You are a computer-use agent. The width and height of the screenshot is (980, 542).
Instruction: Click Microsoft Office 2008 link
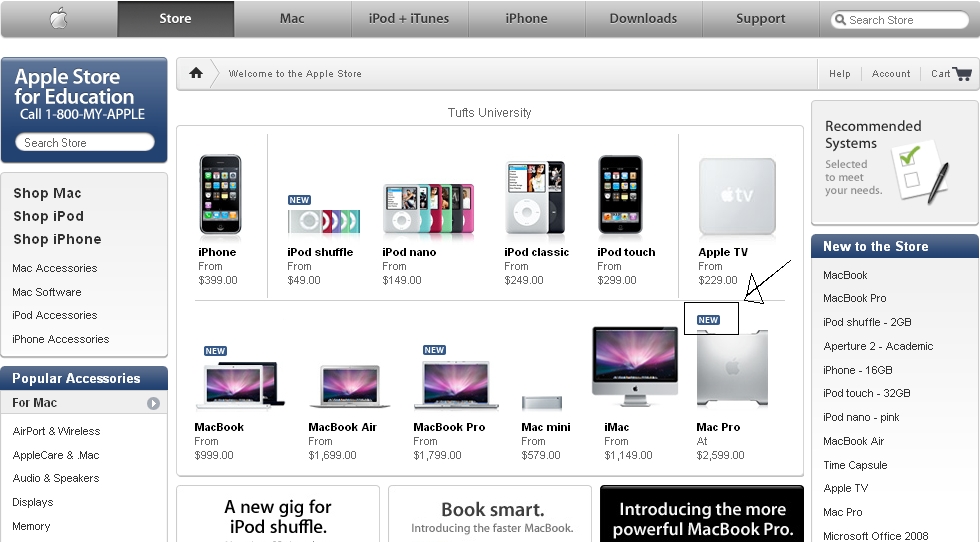(876, 536)
